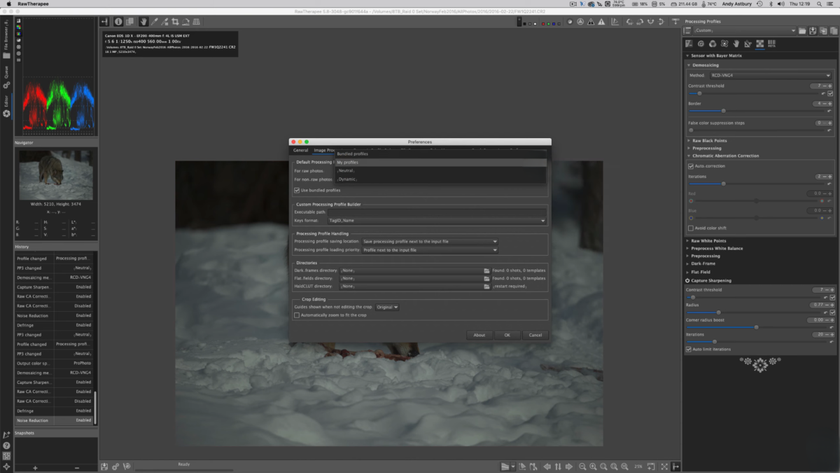The height and width of the screenshot is (473, 840).
Task: Toggle Capture Sharpening contrast threshold auto checkbox
Action: (x=832, y=297)
